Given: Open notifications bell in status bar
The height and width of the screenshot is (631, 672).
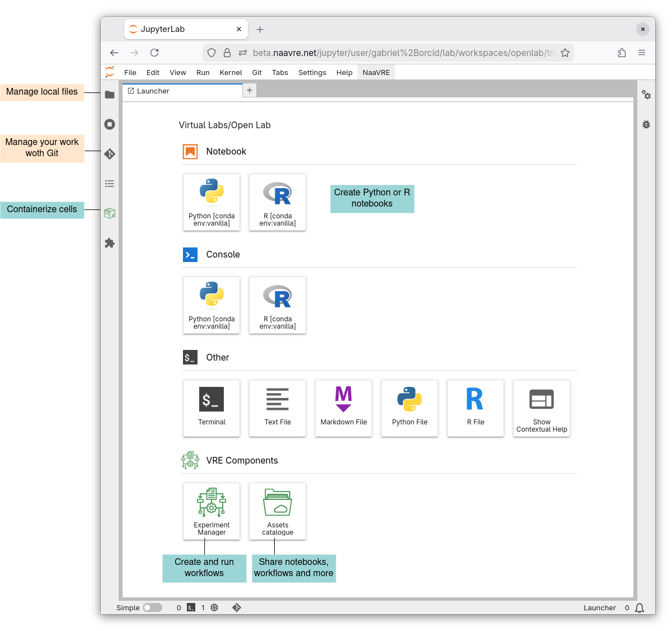Looking at the screenshot, I should pyautogui.click(x=640, y=607).
